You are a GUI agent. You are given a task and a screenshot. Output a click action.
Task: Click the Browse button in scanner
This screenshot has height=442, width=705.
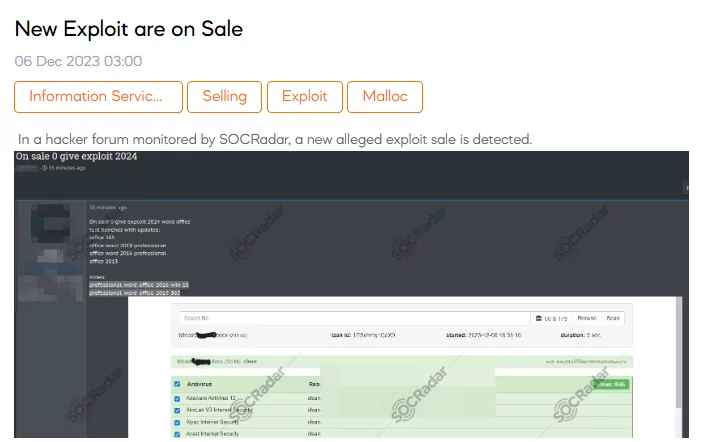point(587,318)
